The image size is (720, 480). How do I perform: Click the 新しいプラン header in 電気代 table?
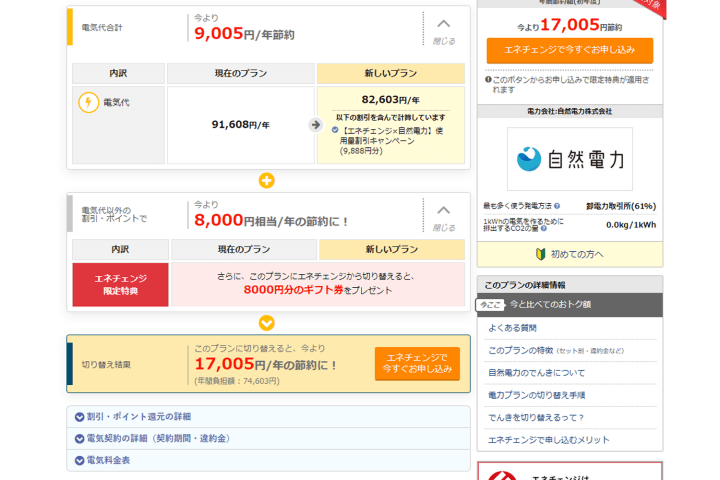point(391,73)
